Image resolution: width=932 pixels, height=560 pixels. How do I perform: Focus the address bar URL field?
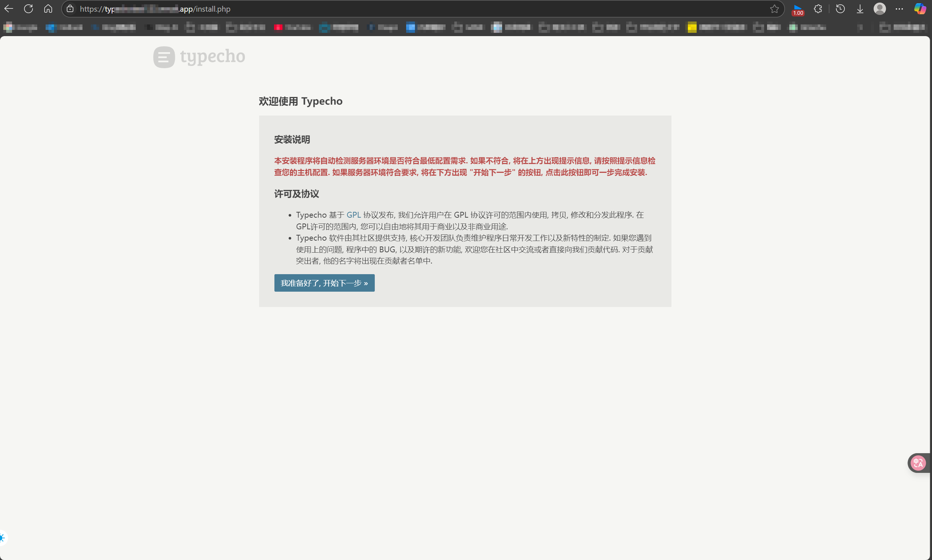click(x=415, y=9)
